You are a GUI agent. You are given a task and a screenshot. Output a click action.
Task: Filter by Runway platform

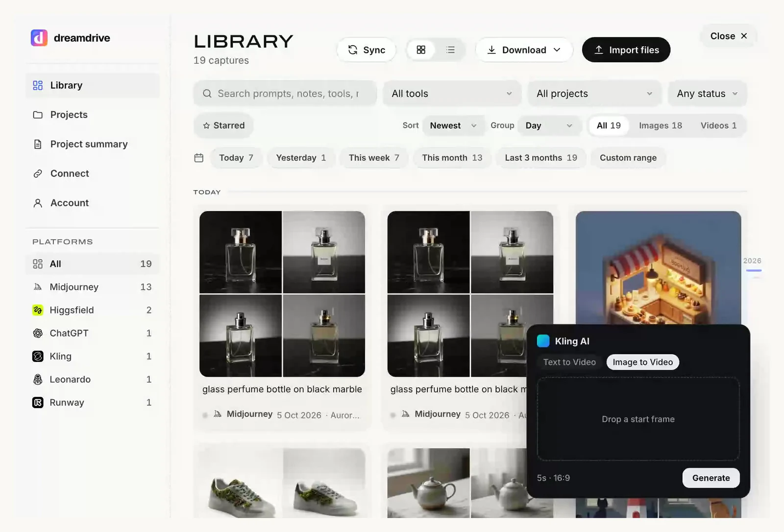92,402
